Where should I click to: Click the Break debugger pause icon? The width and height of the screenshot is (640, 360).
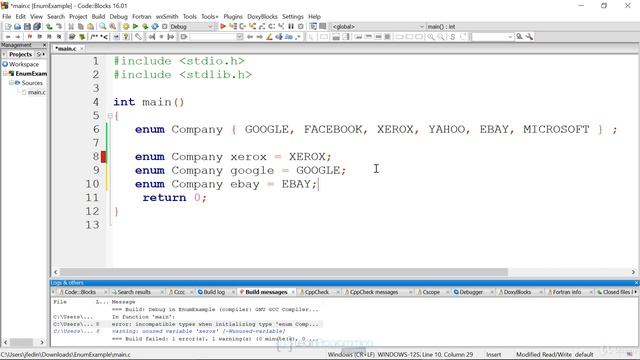tap(291, 27)
